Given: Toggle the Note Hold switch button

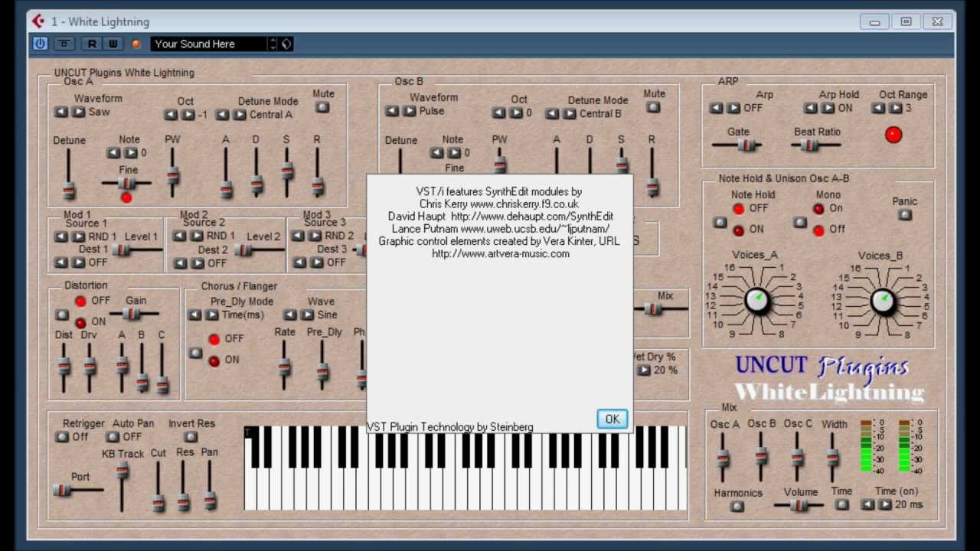Looking at the screenshot, I should [x=720, y=222].
